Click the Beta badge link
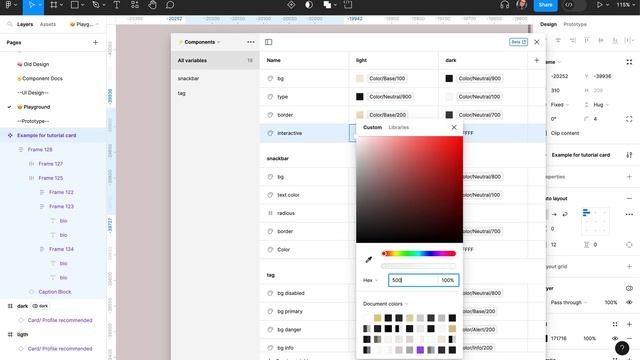 point(518,42)
